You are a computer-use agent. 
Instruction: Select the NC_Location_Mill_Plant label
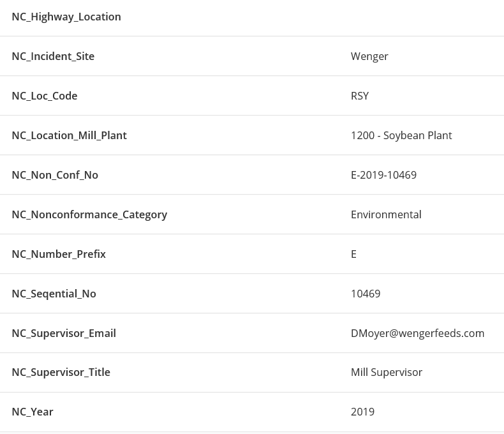pos(69,135)
